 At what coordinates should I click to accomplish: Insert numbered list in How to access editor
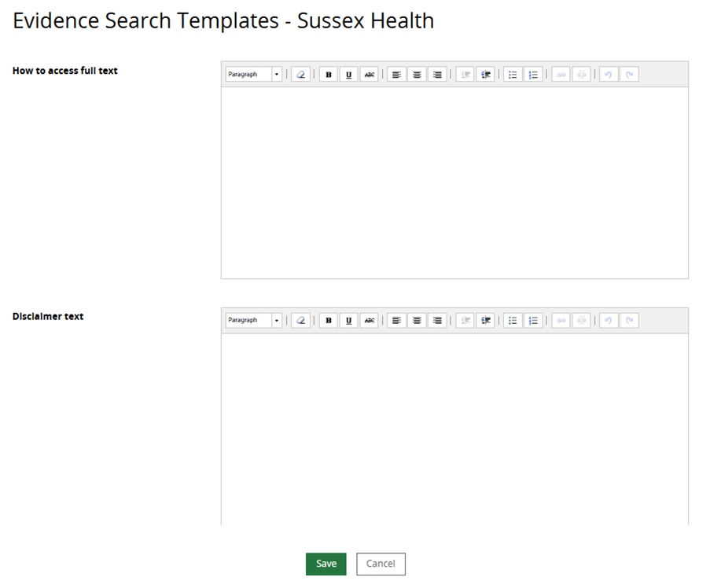coord(533,74)
